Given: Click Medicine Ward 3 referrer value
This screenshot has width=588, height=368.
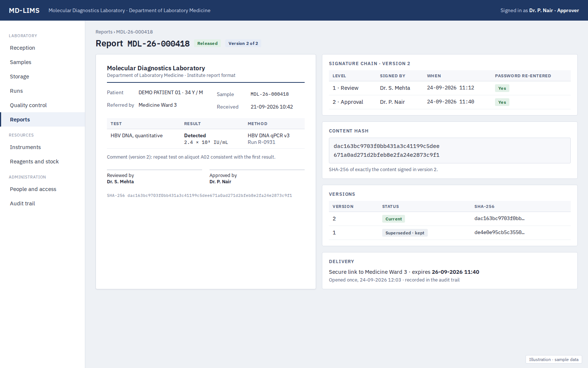Looking at the screenshot, I should (x=158, y=105).
